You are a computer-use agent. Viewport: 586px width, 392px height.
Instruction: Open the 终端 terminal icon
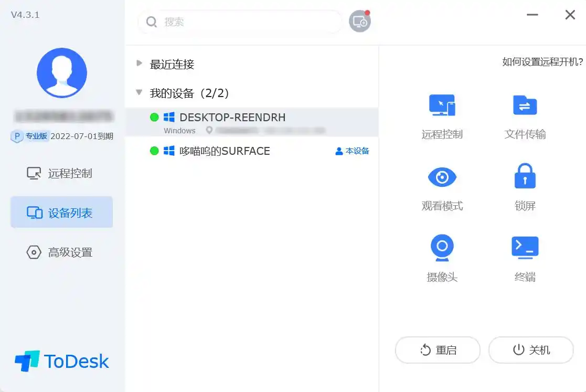tap(525, 247)
